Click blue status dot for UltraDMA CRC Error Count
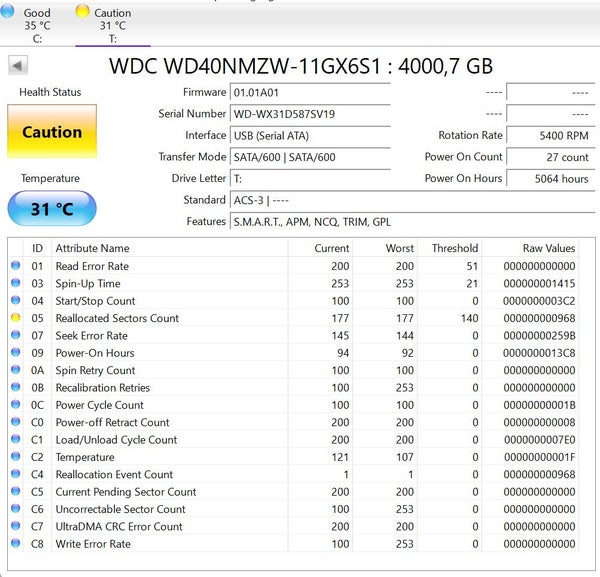This screenshot has width=600, height=577. coord(16,525)
